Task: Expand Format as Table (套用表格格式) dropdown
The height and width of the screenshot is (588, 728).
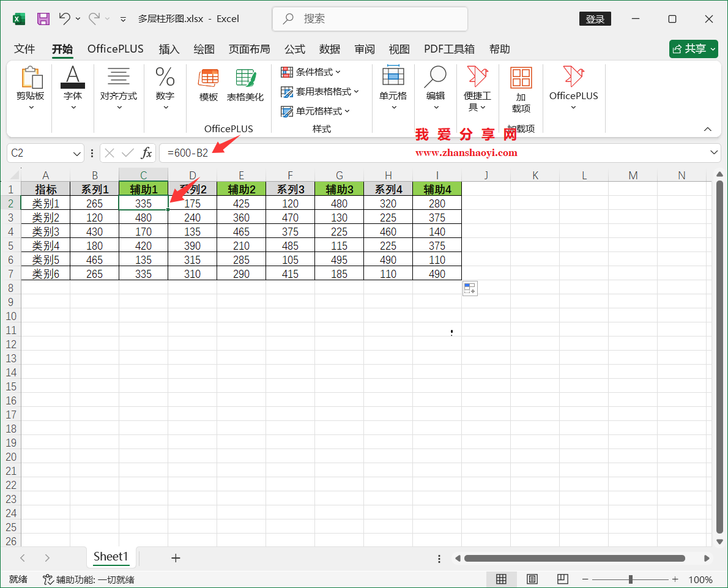Action: pos(356,92)
